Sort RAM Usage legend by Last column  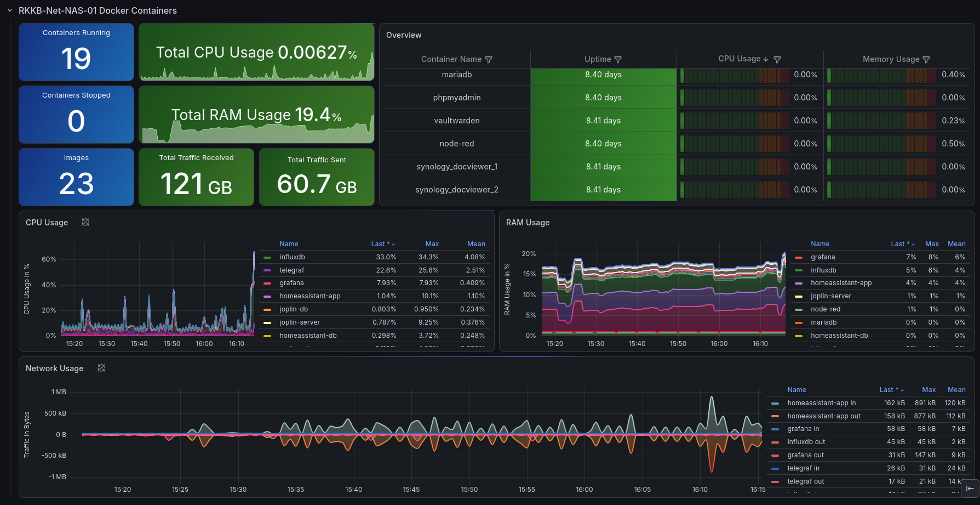[902, 244]
